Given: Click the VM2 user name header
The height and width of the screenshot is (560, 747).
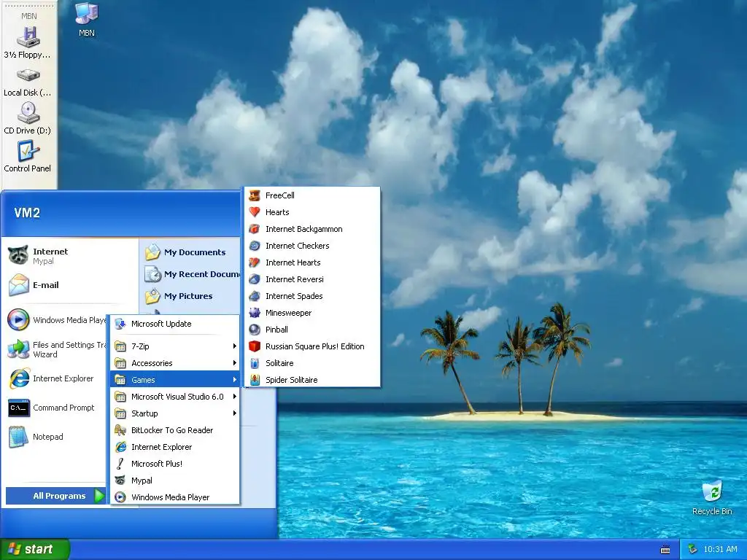Looking at the screenshot, I should click(27, 213).
